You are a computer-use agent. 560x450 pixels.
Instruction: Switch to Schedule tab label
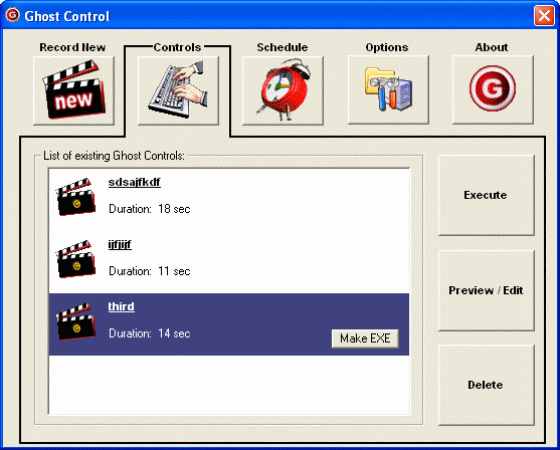point(282,47)
